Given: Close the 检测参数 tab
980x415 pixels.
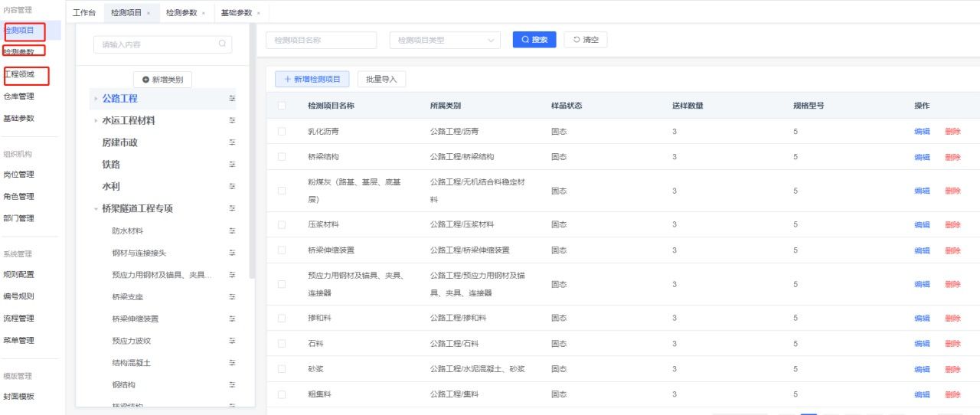Looking at the screenshot, I should point(203,13).
